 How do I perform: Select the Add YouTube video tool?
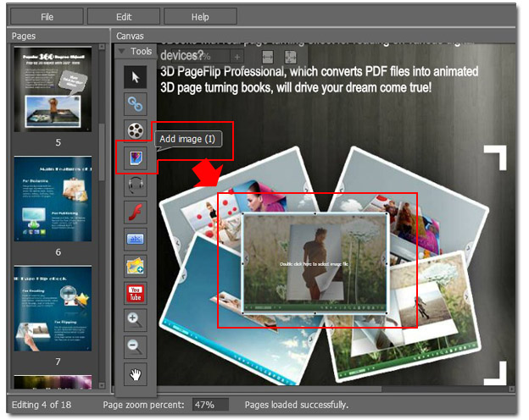pos(136,293)
